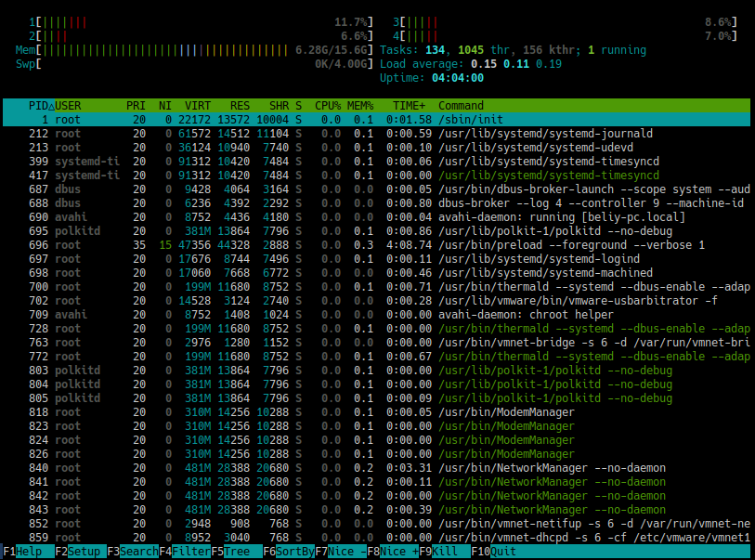Screen dimensions: 755x560
Task: Start a process search using F3Search
Action: pyautogui.click(x=132, y=551)
